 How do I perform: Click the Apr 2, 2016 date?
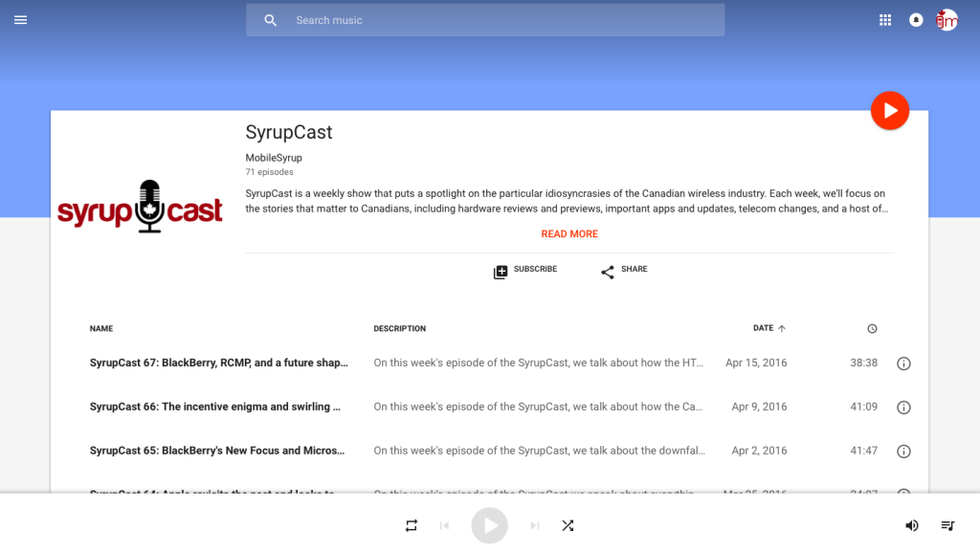[759, 451]
